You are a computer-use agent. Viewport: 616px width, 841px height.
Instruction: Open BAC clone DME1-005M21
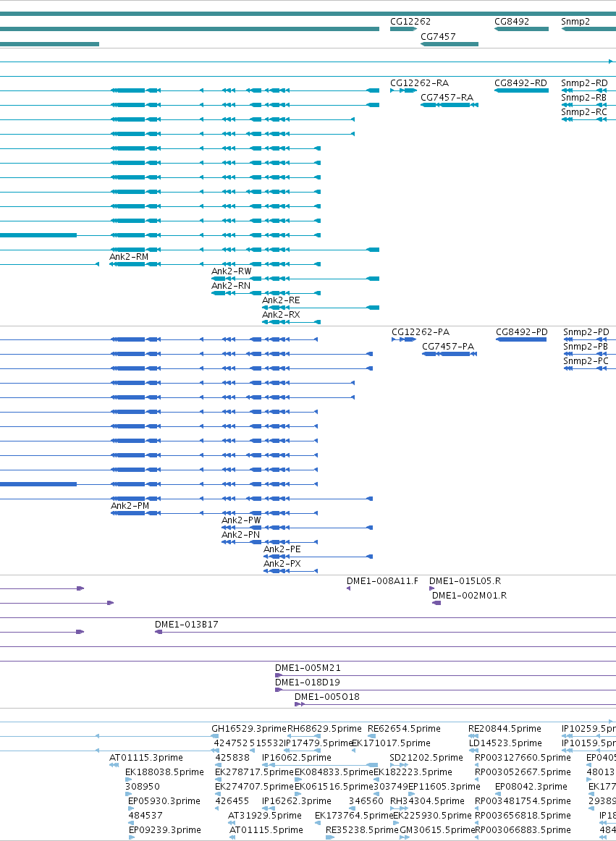[x=308, y=668]
